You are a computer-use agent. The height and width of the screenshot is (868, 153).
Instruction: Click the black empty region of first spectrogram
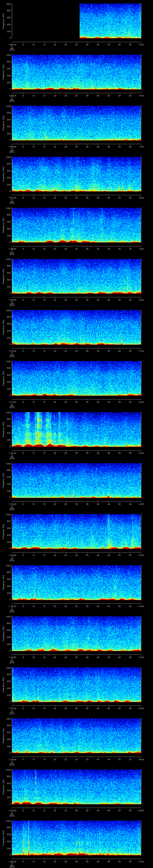coord(45,21)
